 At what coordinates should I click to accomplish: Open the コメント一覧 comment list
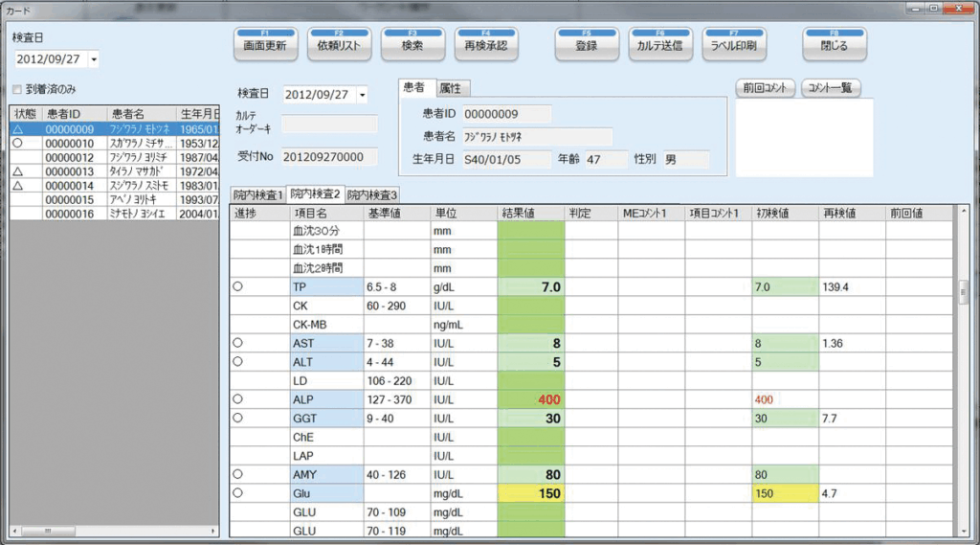pyautogui.click(x=831, y=88)
